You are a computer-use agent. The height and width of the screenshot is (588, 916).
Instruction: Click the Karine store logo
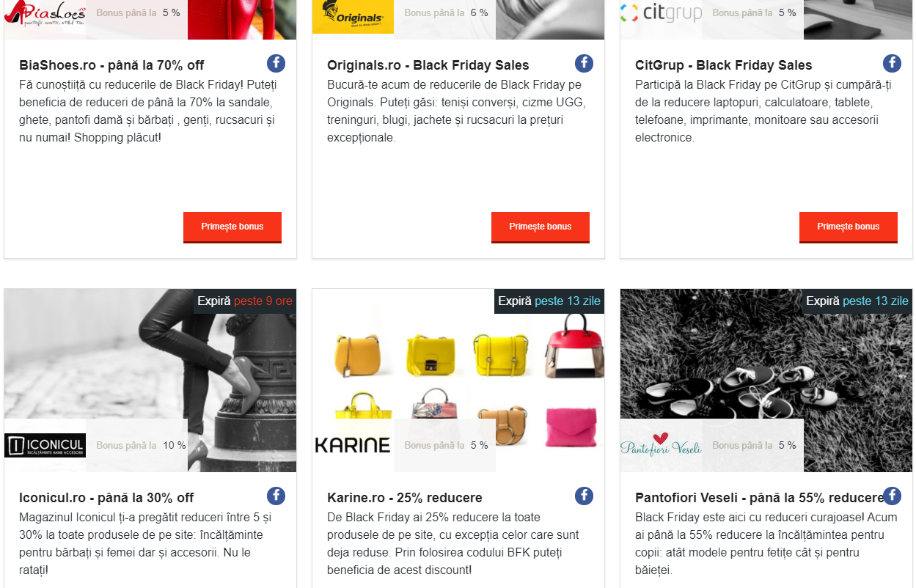pyautogui.click(x=353, y=445)
